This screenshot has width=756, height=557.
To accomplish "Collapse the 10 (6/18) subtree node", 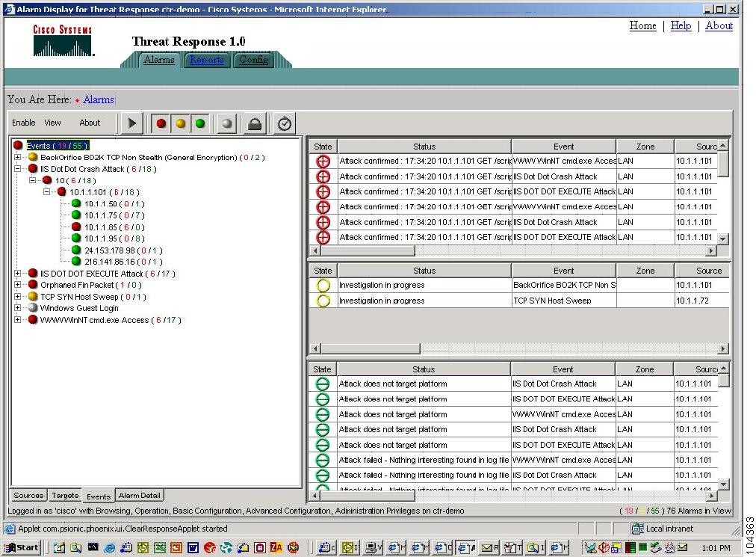I will pyautogui.click(x=32, y=180).
